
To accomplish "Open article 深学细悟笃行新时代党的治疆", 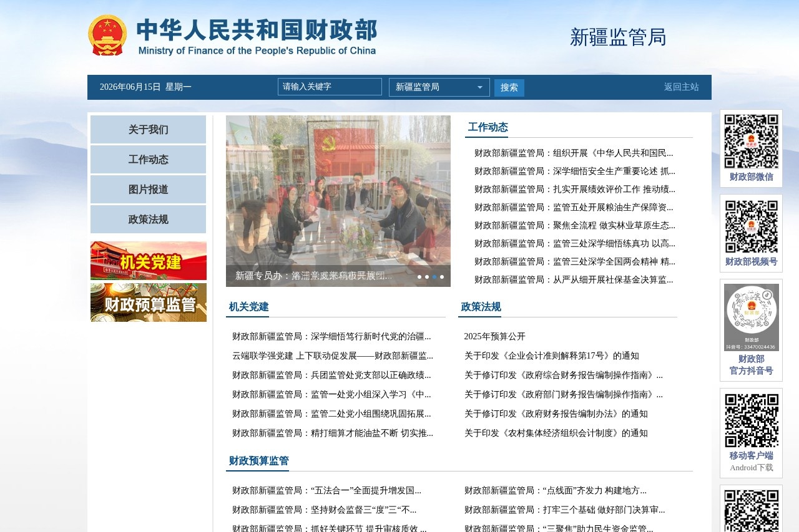I will pyautogui.click(x=331, y=337).
